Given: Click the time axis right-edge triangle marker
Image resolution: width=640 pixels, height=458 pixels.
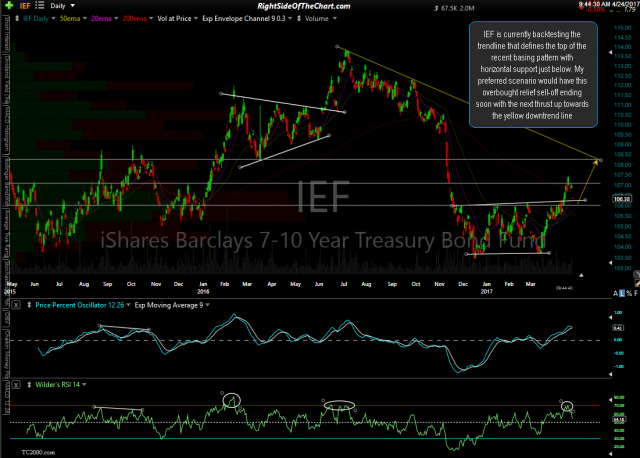Looking at the screenshot, I should click(581, 275).
